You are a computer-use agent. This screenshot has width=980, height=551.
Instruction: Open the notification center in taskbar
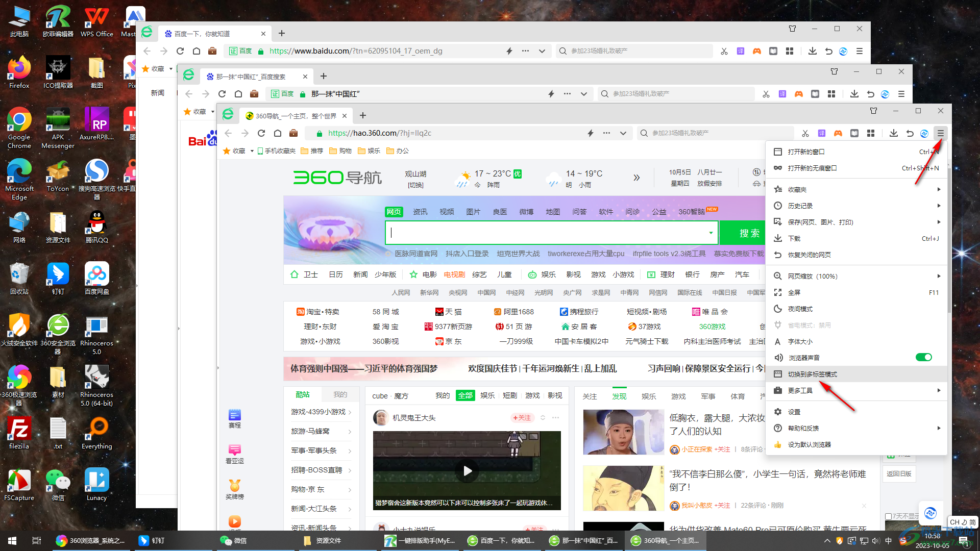coord(963,540)
